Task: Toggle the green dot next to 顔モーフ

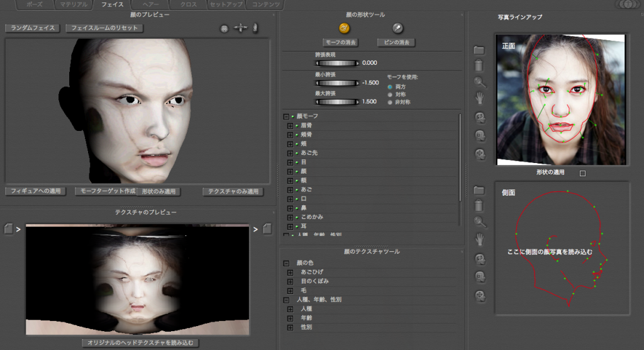Action: tap(292, 116)
